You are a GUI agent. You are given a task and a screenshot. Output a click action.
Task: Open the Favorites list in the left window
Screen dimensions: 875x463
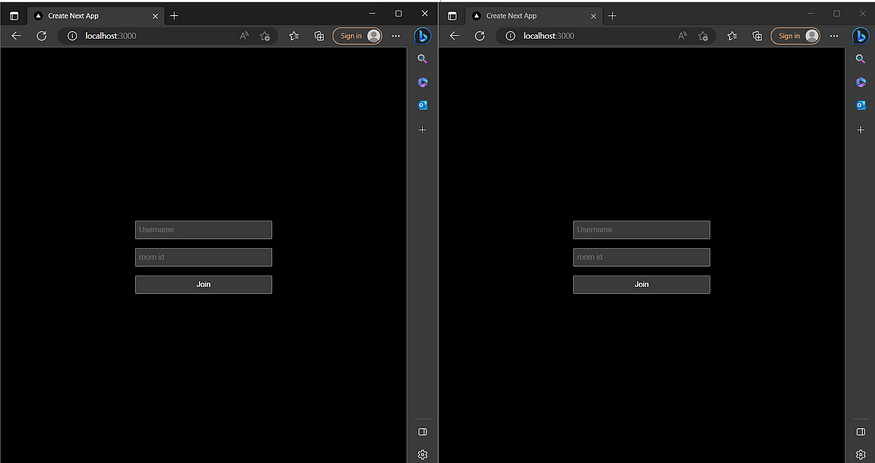294,36
